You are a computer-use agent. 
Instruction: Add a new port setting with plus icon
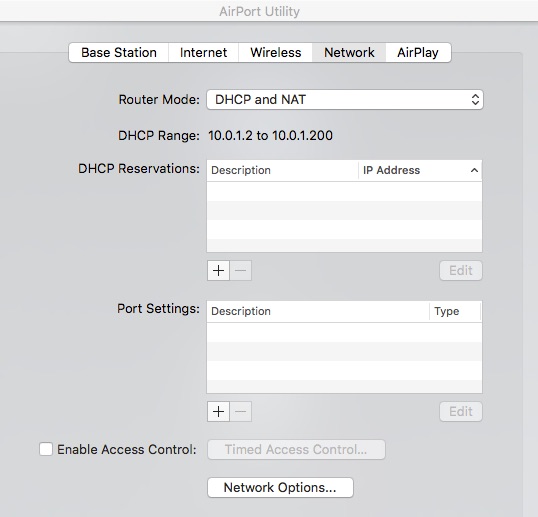pyautogui.click(x=218, y=411)
